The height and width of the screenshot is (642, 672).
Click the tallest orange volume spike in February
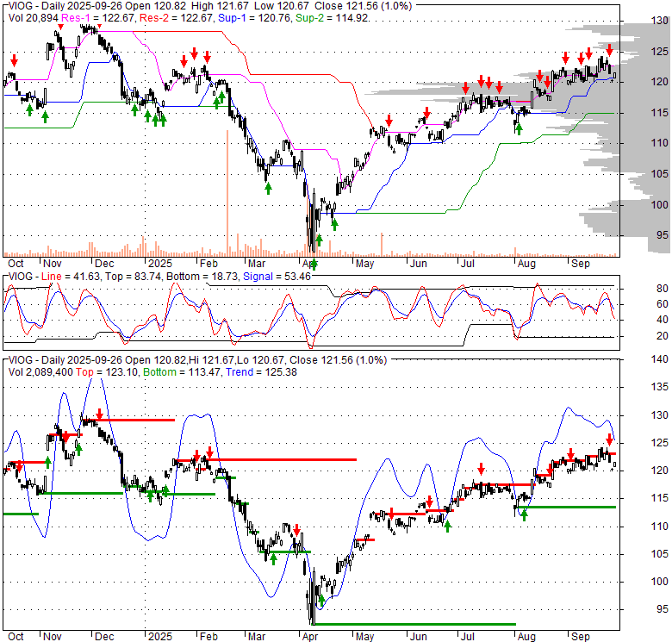[227, 193]
